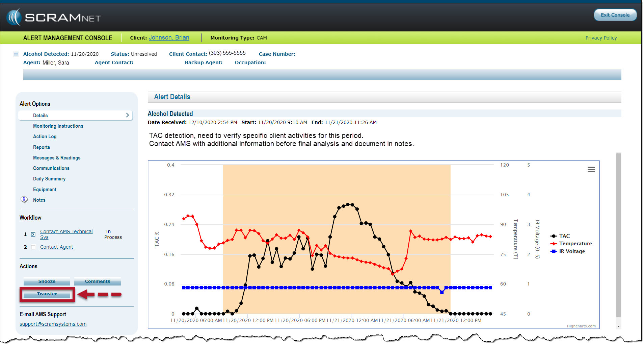Open Monitoring Instructions in Alert Options
Screen dimensions: 644x347
tap(58, 126)
